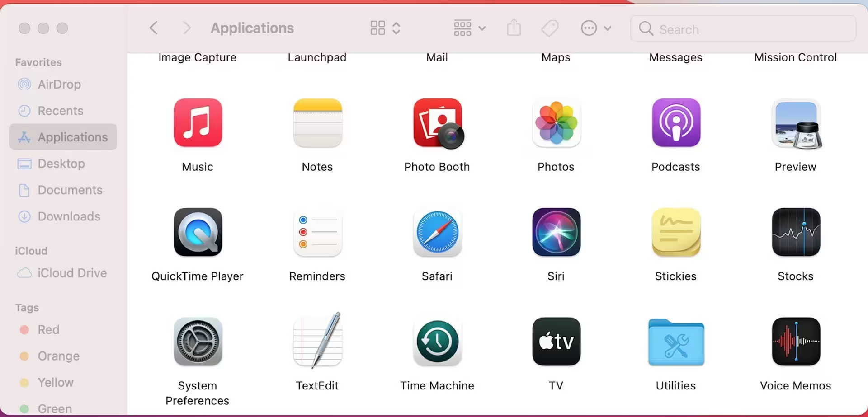Go back with the left chevron
This screenshot has width=868, height=417.
point(154,28)
